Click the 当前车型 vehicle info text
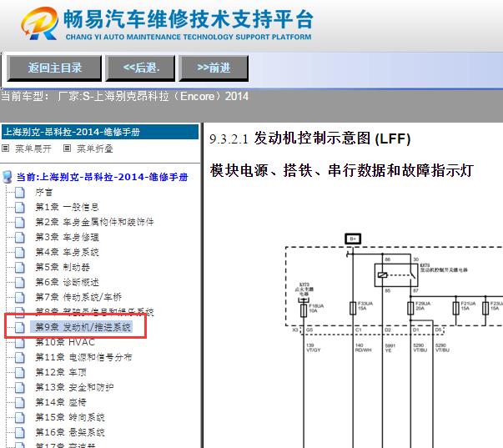Viewport: 503px width, 448px height. (x=124, y=96)
